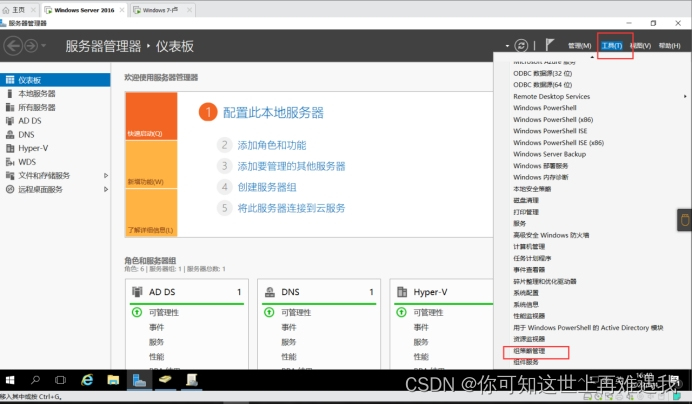Expand the Remote Desktop Services submenu arrow
The height and width of the screenshot is (404, 693).
click(685, 96)
